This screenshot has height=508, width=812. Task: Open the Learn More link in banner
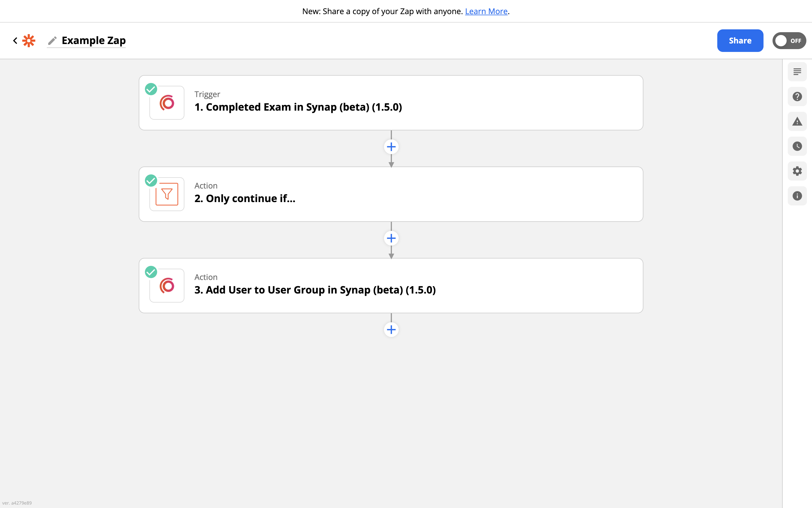(486, 11)
